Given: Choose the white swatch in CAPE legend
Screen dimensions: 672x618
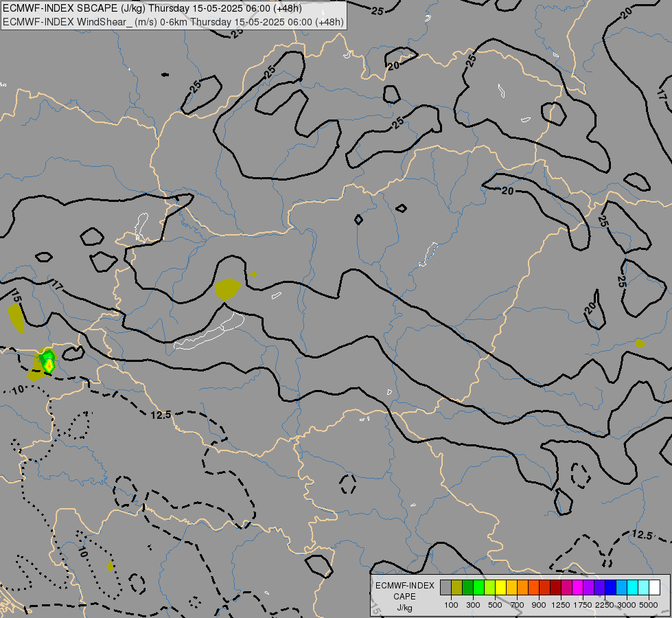Looking at the screenshot, I should (654, 587).
